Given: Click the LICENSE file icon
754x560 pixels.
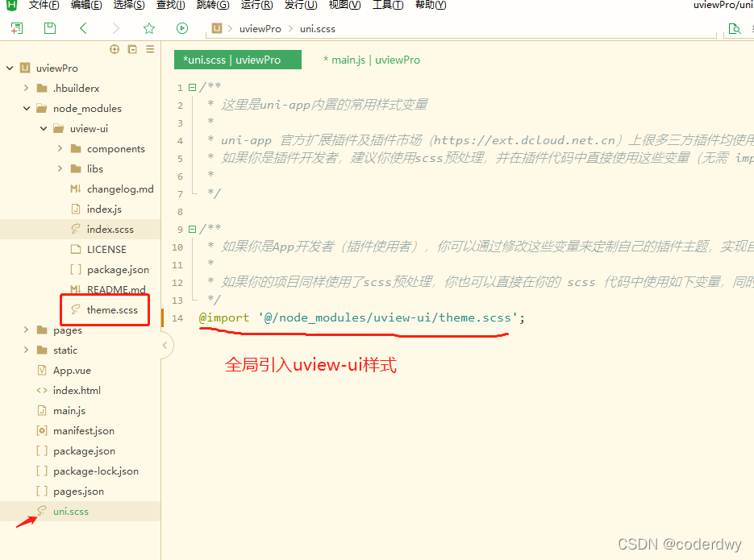Looking at the screenshot, I should pos(76,249).
